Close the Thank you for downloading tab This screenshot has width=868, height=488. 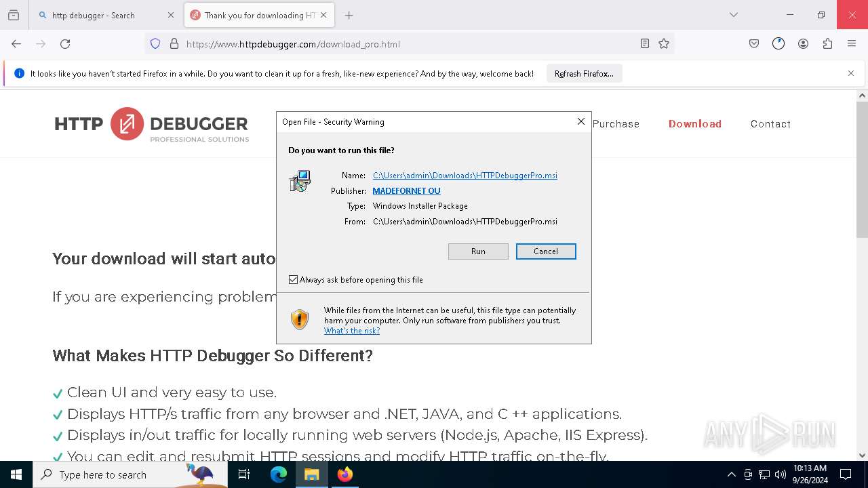coord(323,15)
